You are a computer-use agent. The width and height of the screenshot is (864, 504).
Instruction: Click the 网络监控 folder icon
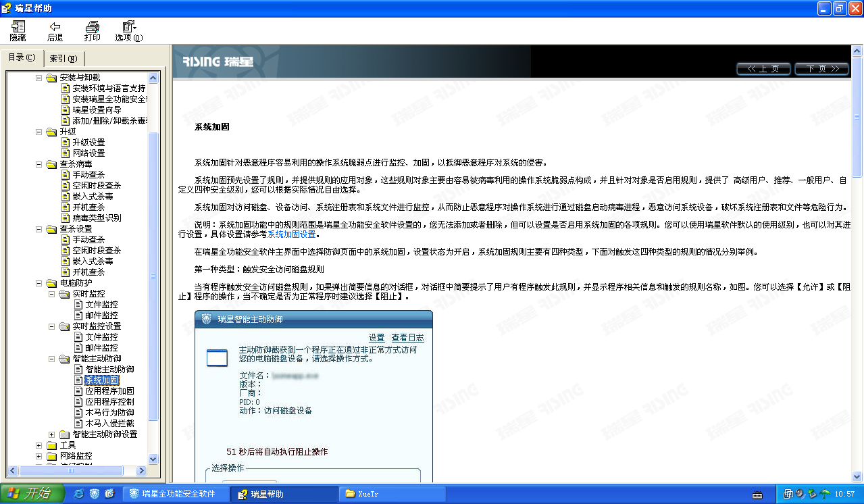(x=51, y=456)
